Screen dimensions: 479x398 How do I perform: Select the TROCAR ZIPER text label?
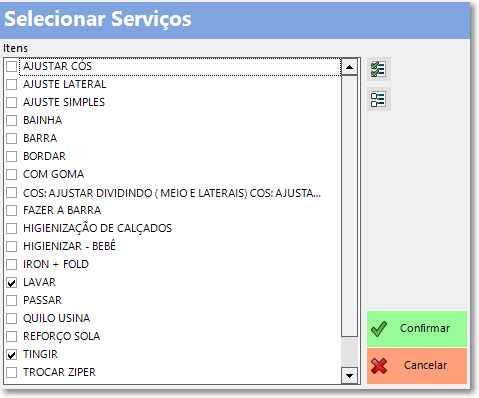pos(59,372)
